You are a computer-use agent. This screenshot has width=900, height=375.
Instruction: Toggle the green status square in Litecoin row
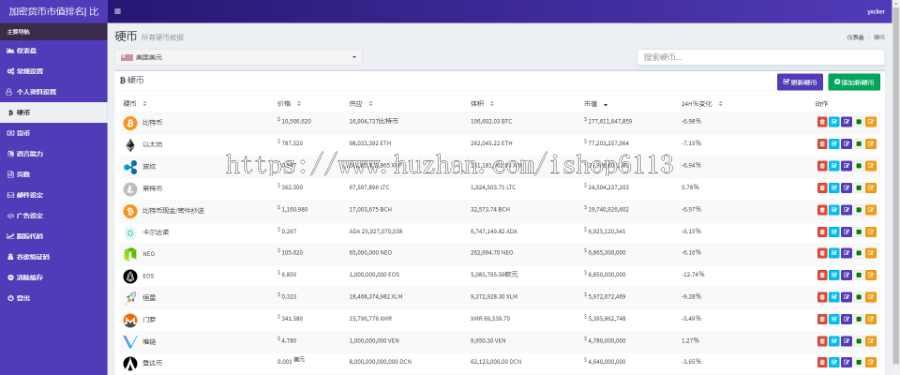coord(859,188)
